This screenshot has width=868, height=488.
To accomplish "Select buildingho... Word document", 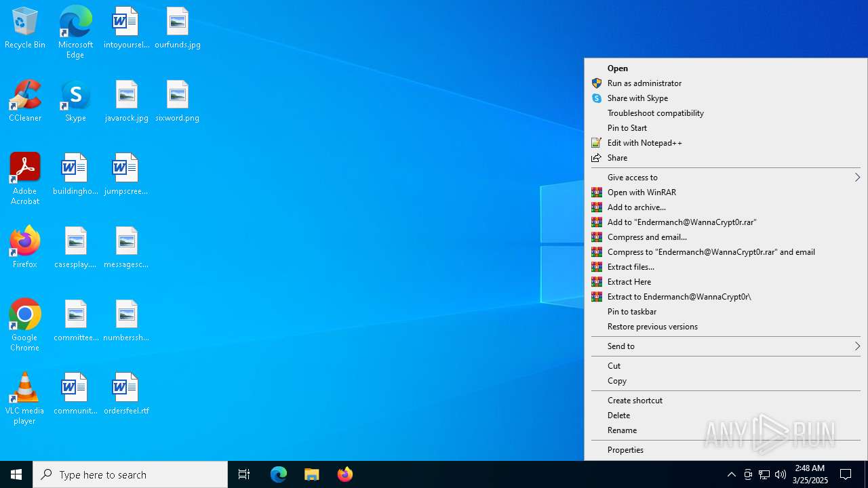I will point(75,175).
